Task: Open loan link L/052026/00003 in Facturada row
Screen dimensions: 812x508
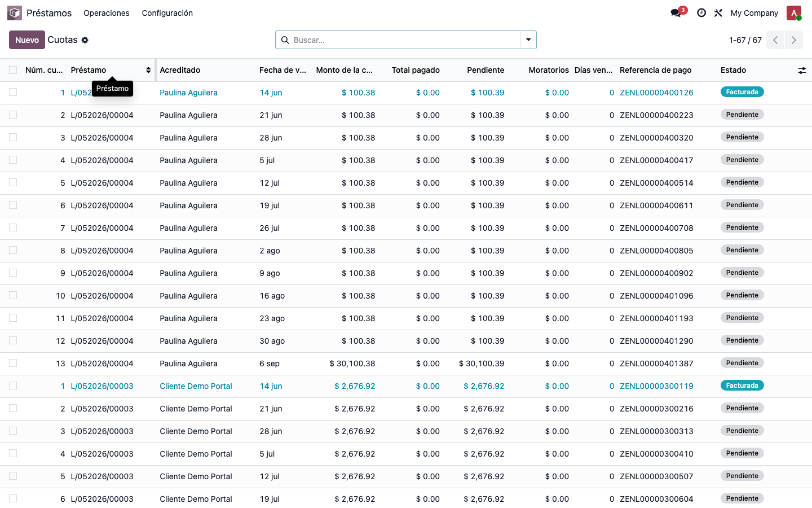Action: tap(102, 386)
